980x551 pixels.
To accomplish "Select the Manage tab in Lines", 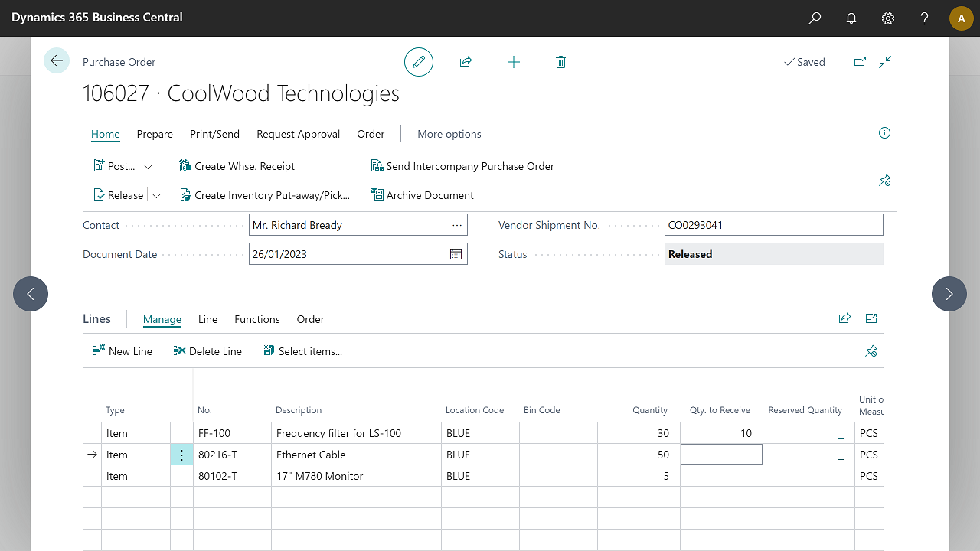I will (162, 319).
